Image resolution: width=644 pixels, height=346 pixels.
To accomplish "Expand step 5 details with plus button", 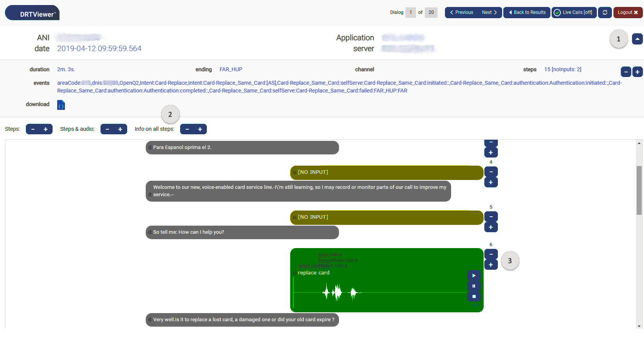I will [491, 227].
